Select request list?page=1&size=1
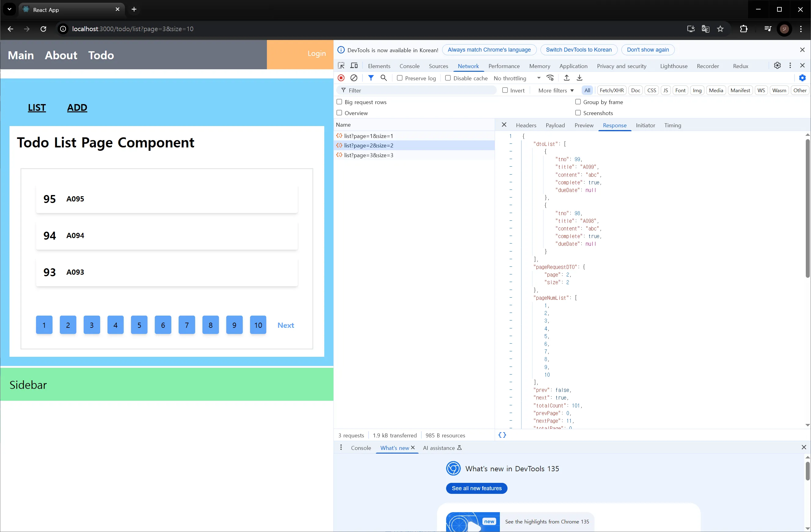Screen dimensions: 811x532 click(414, 136)
